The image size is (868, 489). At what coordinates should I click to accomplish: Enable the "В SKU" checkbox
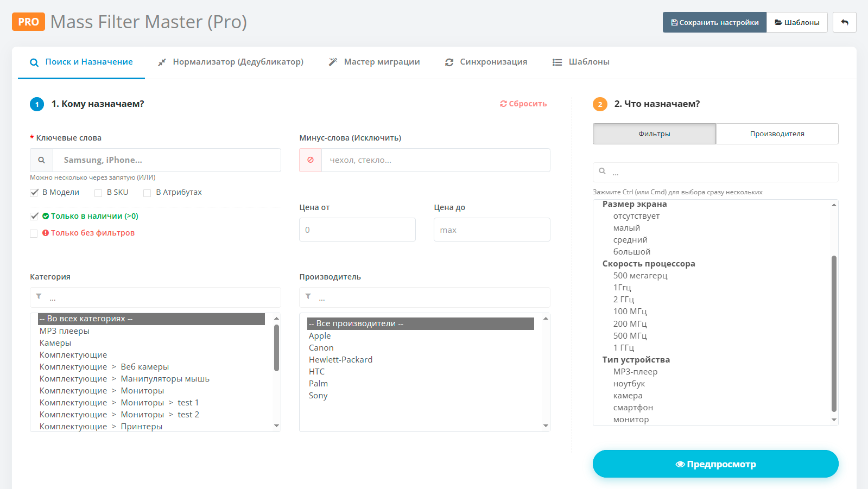coord(98,193)
